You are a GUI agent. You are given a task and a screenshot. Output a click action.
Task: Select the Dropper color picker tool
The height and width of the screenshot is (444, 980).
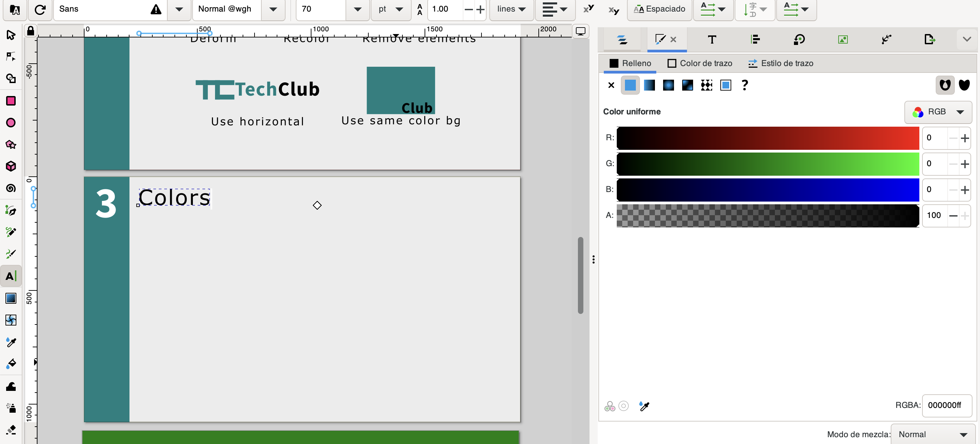coord(11,342)
